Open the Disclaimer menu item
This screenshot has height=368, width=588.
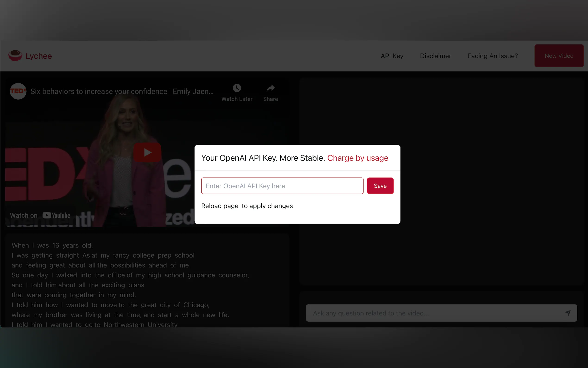click(435, 56)
